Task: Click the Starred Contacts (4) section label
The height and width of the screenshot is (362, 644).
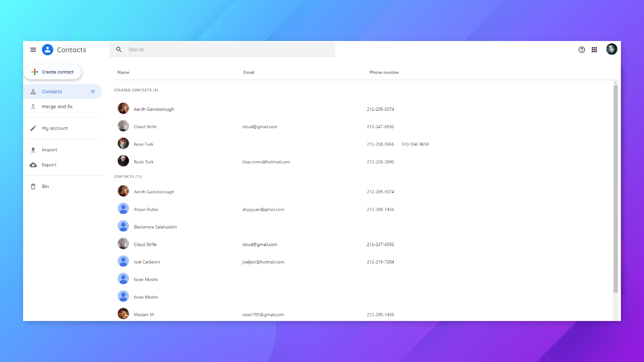Action: (136, 90)
